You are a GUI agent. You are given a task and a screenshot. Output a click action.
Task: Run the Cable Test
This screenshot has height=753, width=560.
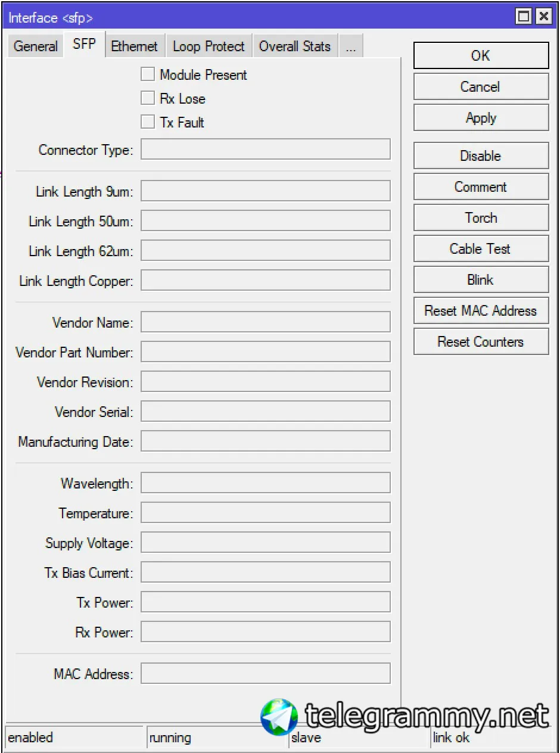click(481, 248)
